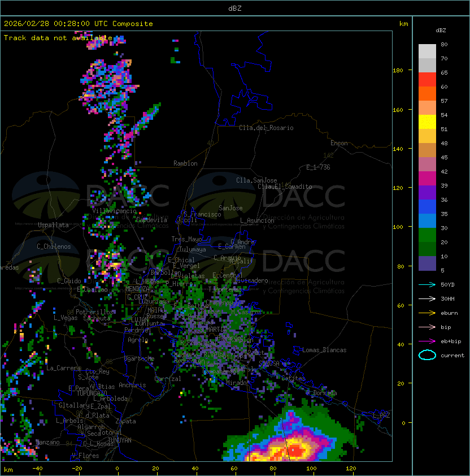Click the 'C_Guido' map label
Viewport: 470px width, 476px height.
(x=69, y=281)
